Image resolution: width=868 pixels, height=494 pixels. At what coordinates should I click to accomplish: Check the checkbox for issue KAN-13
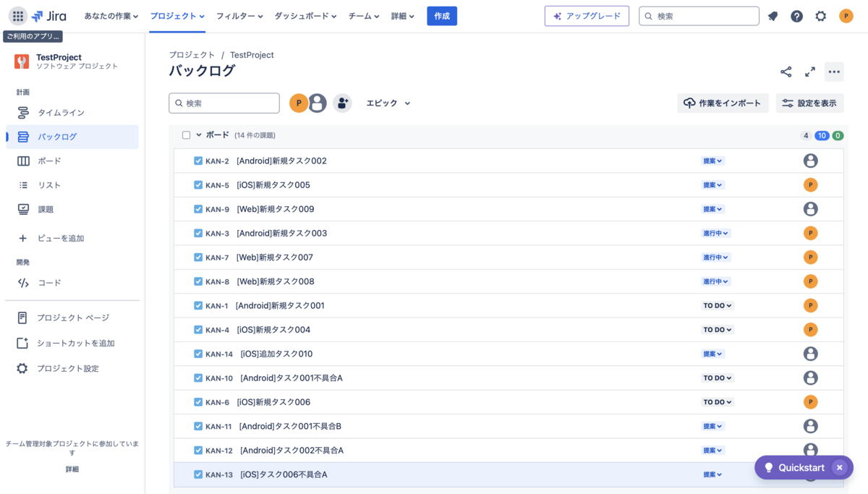pyautogui.click(x=197, y=474)
